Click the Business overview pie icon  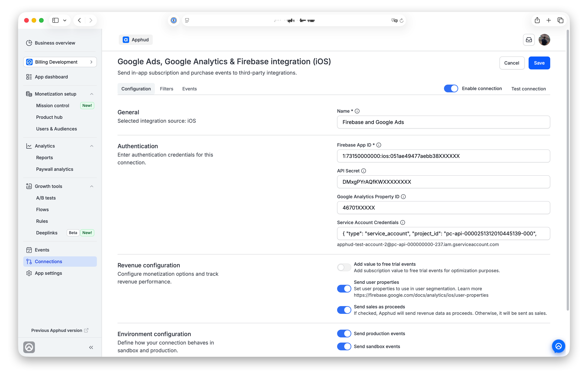[29, 43]
